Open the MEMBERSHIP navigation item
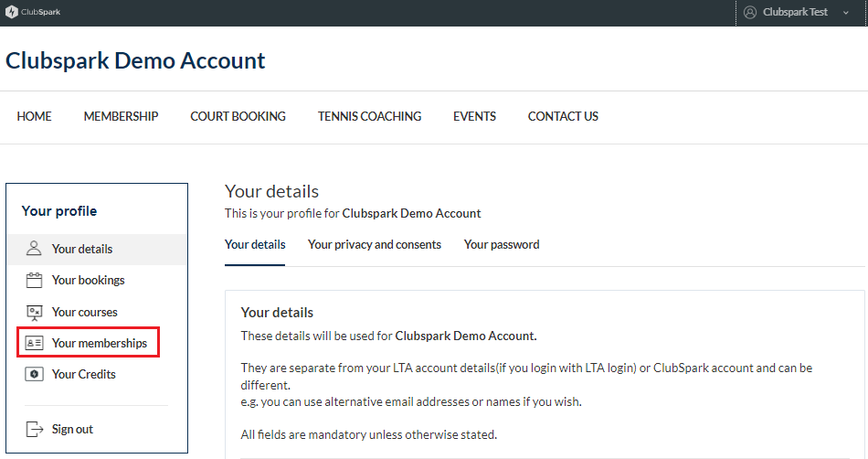 [122, 116]
